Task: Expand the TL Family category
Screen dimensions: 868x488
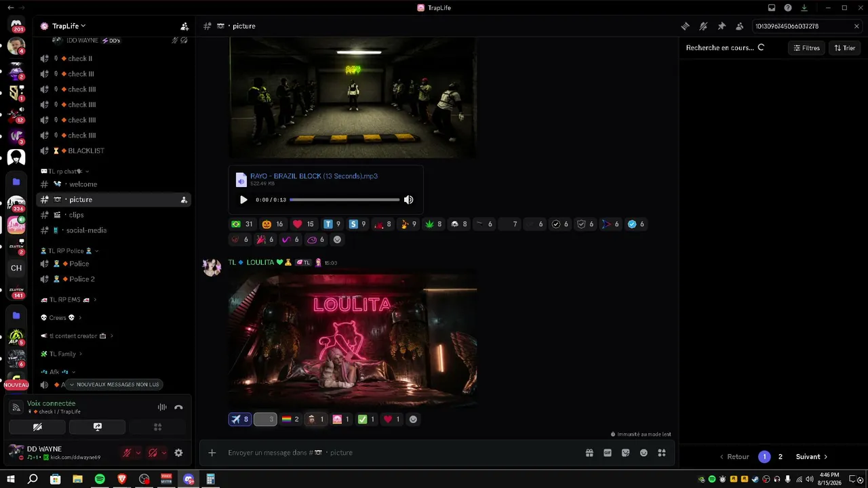Action: [62, 354]
